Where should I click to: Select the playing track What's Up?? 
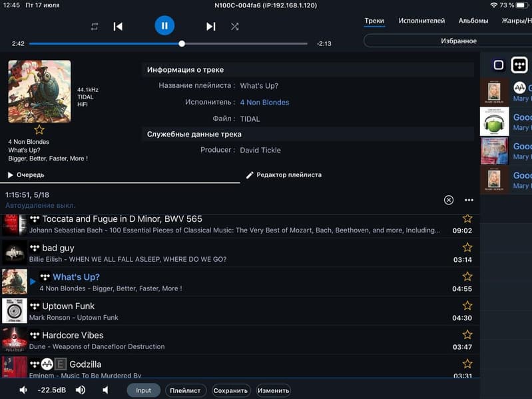tap(240, 282)
